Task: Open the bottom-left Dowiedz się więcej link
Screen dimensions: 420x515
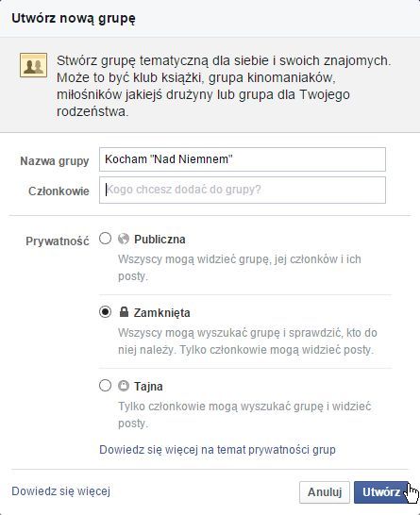Action: pyautogui.click(x=60, y=491)
